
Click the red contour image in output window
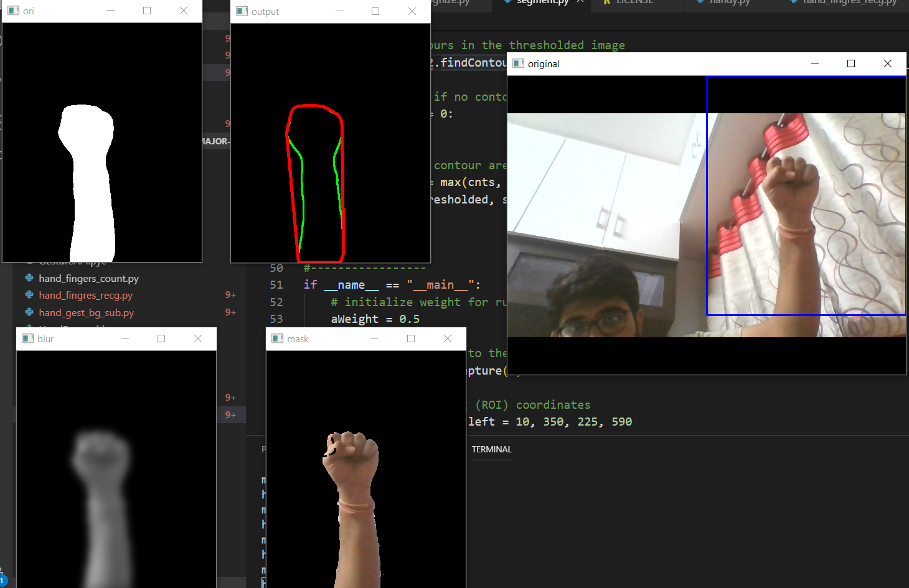click(314, 183)
